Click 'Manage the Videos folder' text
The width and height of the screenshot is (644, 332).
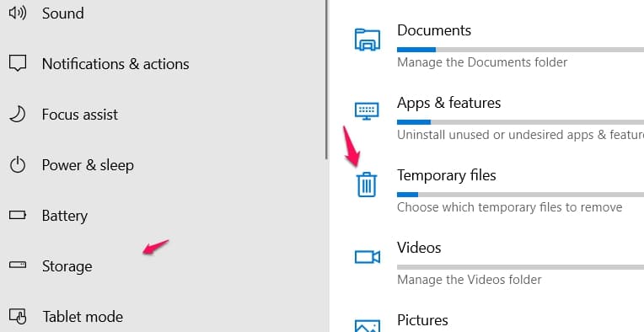click(x=470, y=280)
